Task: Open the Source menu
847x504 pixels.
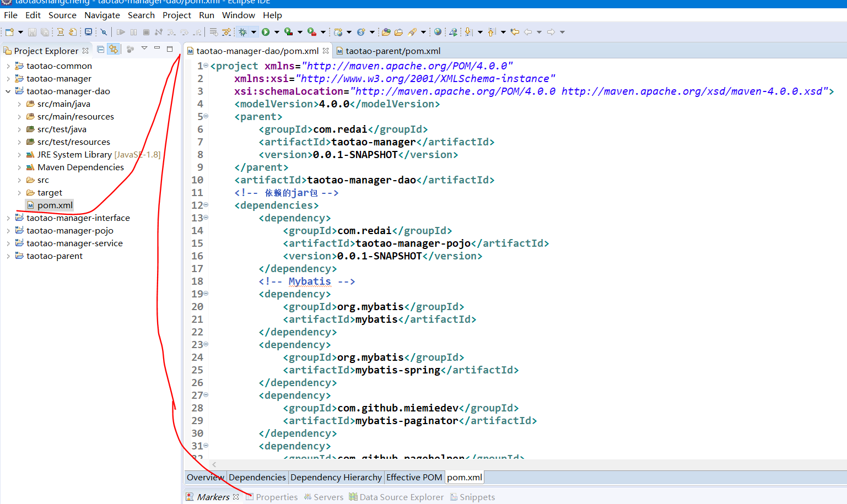Action: click(x=62, y=15)
